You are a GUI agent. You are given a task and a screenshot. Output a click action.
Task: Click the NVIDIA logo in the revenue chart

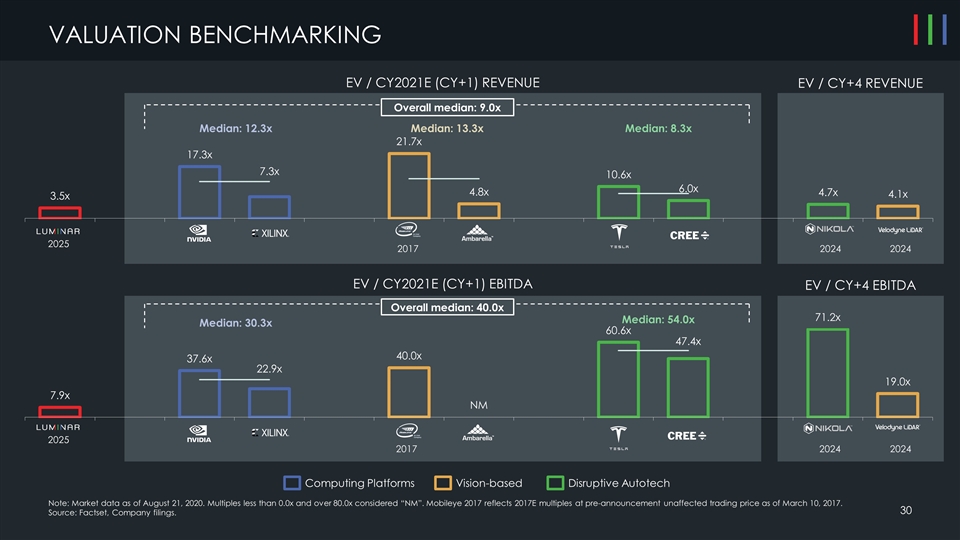[x=199, y=234]
